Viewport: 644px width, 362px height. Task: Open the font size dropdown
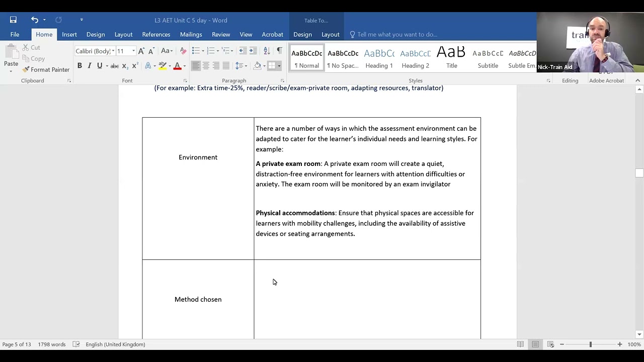[x=133, y=51]
